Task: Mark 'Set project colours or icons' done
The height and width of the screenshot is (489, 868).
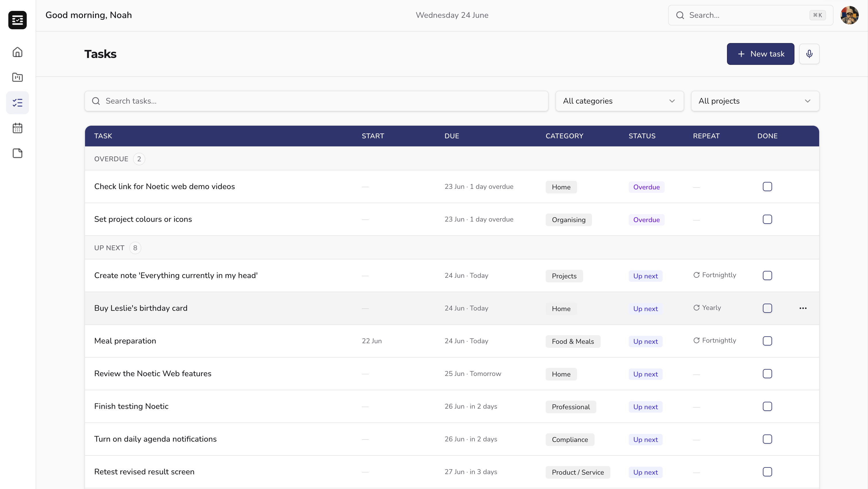Action: tap(767, 219)
